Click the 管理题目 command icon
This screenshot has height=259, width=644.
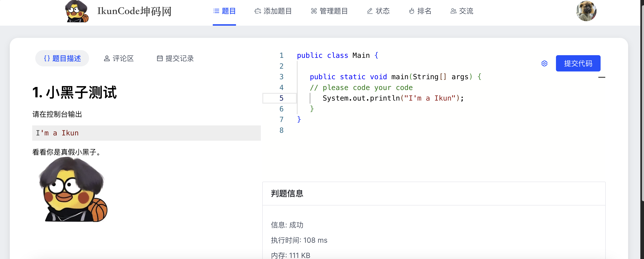tap(314, 11)
